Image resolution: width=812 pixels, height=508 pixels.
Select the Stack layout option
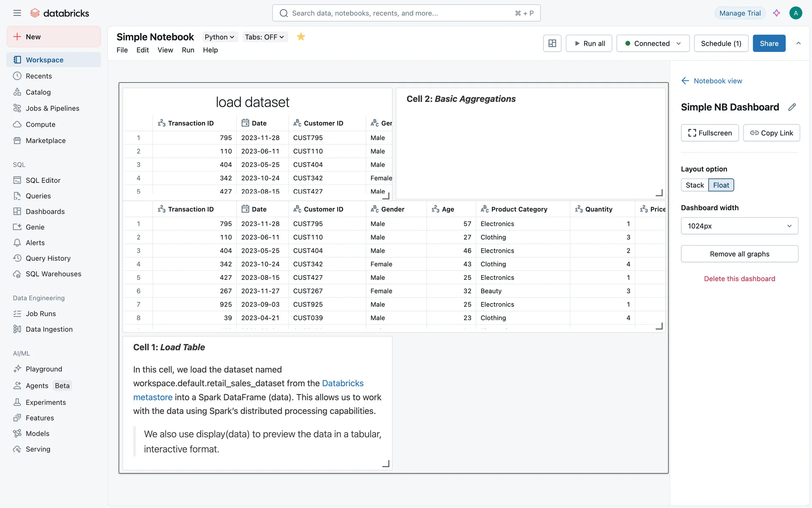click(x=694, y=185)
